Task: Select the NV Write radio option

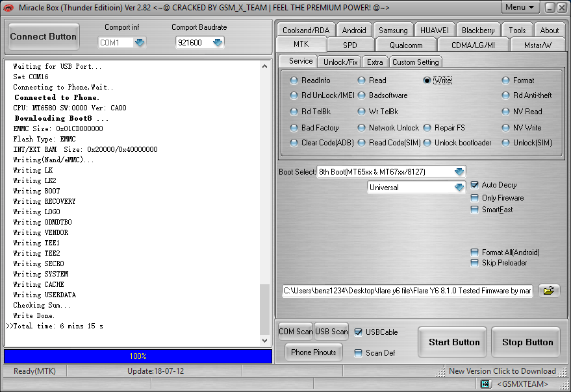Action: [505, 128]
